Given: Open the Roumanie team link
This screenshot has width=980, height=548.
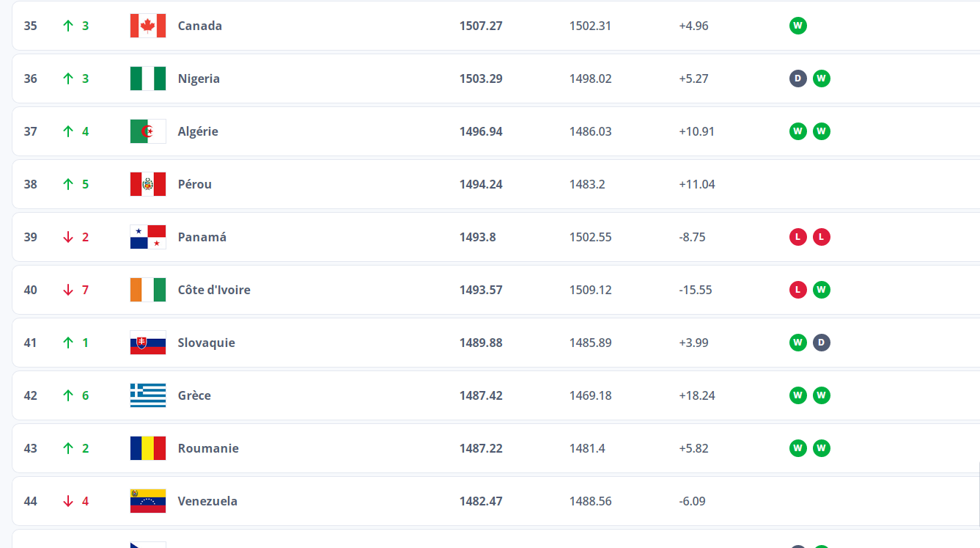Looking at the screenshot, I should click(x=208, y=448).
